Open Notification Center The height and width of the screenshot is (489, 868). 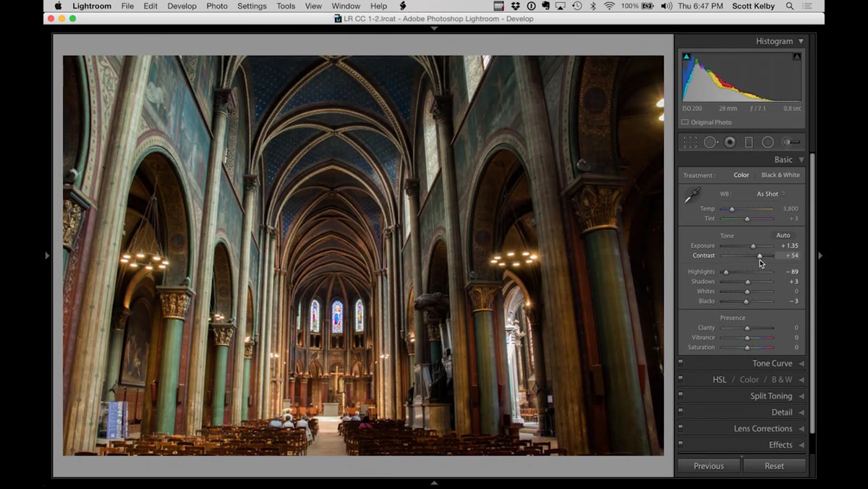click(x=809, y=6)
